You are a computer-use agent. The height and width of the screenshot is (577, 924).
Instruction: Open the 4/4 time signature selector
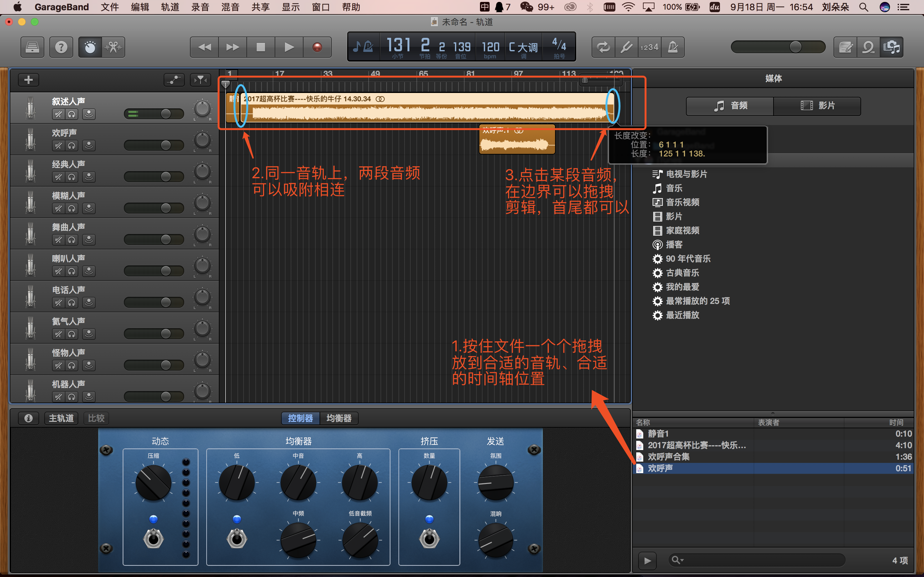[x=559, y=46]
